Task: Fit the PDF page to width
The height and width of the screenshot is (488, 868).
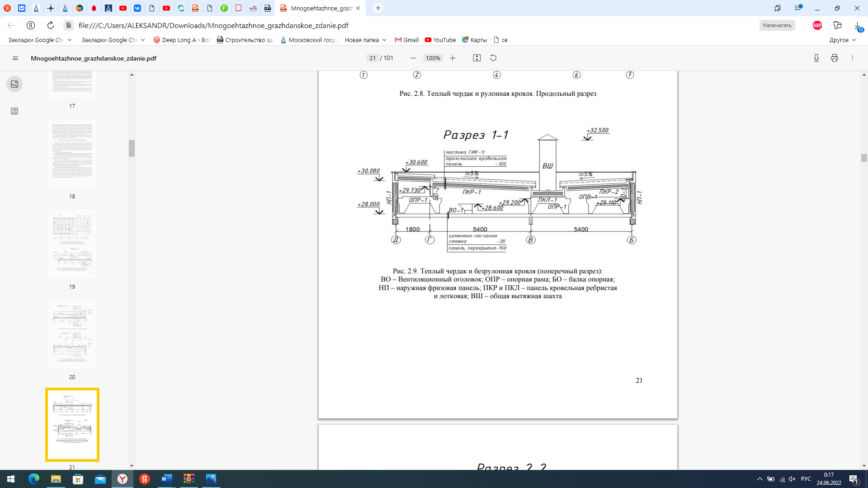Action: [476, 58]
